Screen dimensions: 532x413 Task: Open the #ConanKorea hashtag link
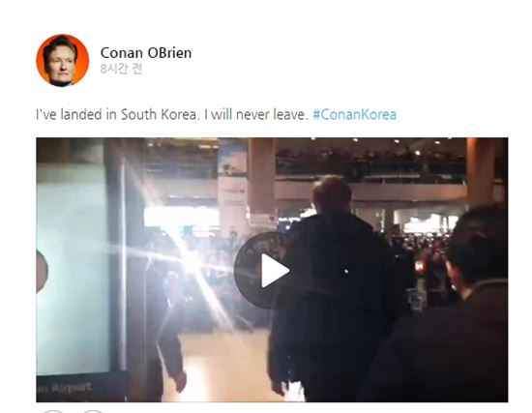(354, 114)
